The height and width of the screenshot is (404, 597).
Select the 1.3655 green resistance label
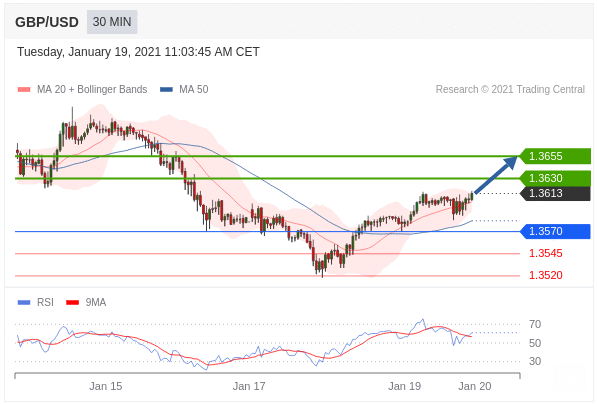click(555, 156)
